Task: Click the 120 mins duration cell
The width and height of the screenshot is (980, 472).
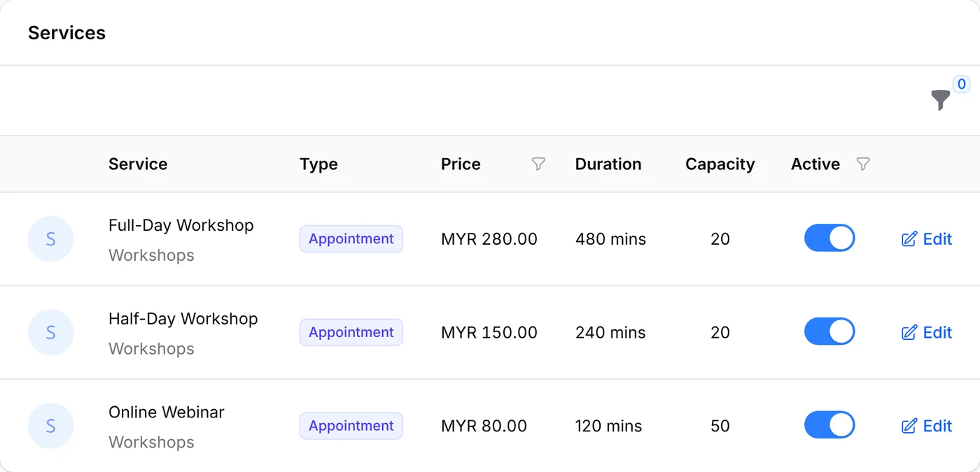Action: click(x=608, y=426)
